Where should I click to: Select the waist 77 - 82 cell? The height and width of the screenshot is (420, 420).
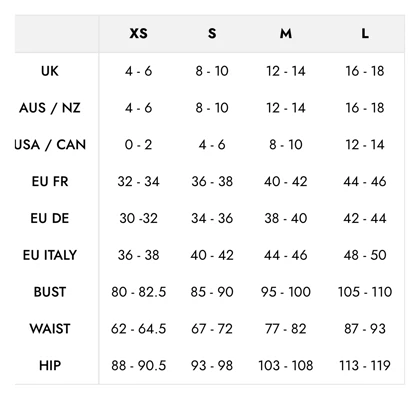click(x=286, y=329)
